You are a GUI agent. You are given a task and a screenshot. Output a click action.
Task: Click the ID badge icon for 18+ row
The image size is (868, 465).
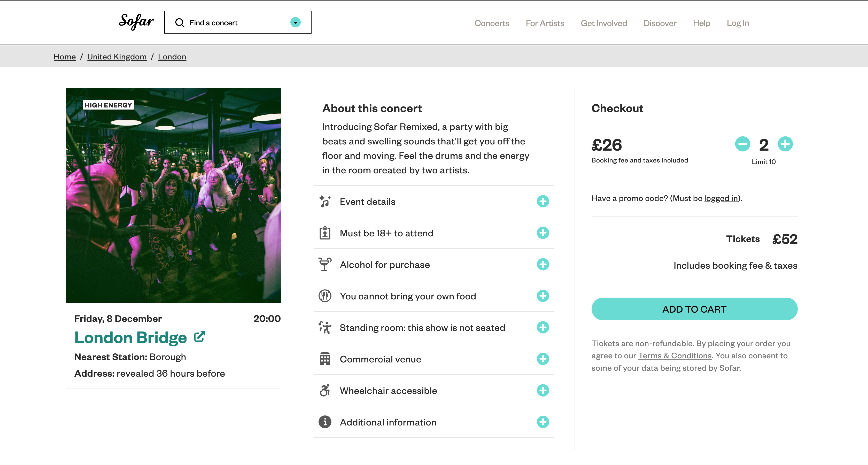[325, 233]
